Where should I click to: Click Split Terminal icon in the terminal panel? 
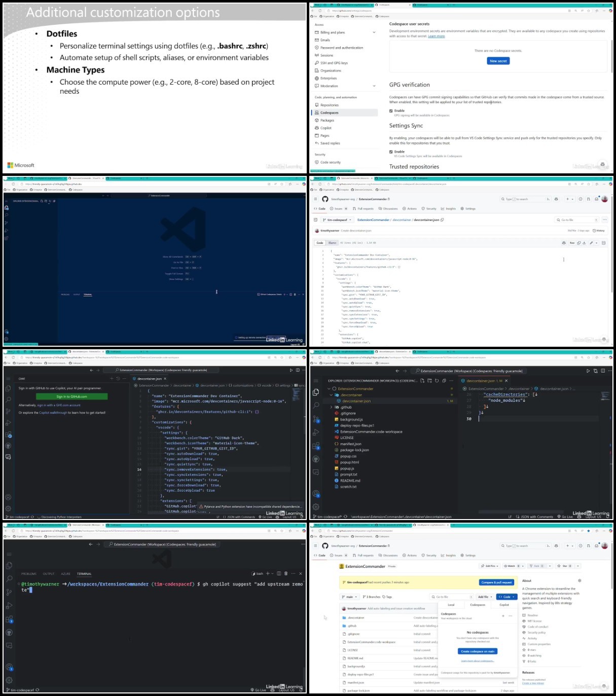pos(279,573)
